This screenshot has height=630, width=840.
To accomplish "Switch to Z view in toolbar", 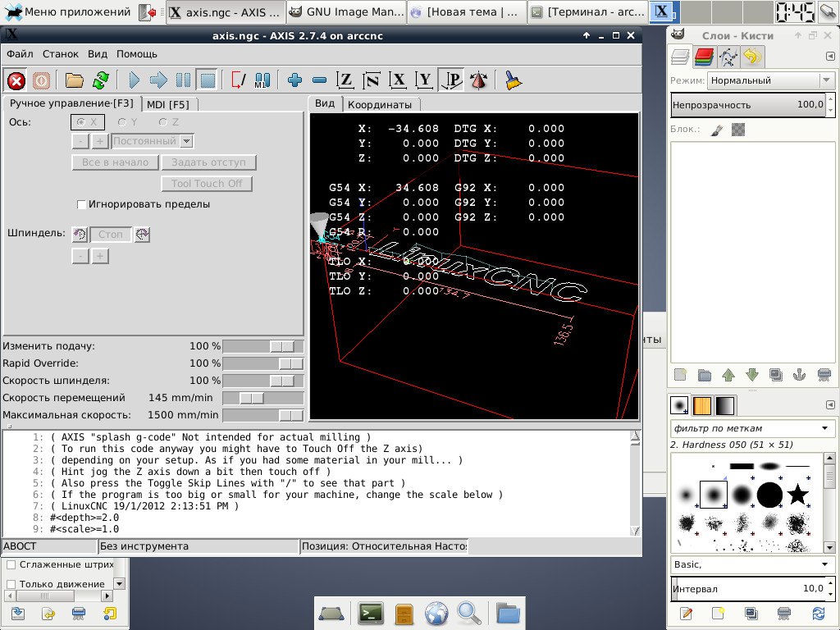I will [x=346, y=80].
